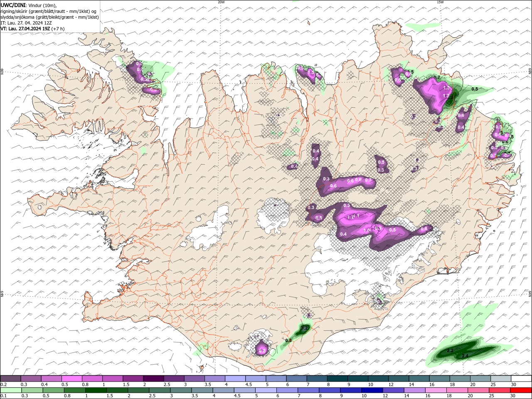Click the "1.7" value in northeast precipitation cell
This screenshot has width=532, height=399.
click(446, 96)
